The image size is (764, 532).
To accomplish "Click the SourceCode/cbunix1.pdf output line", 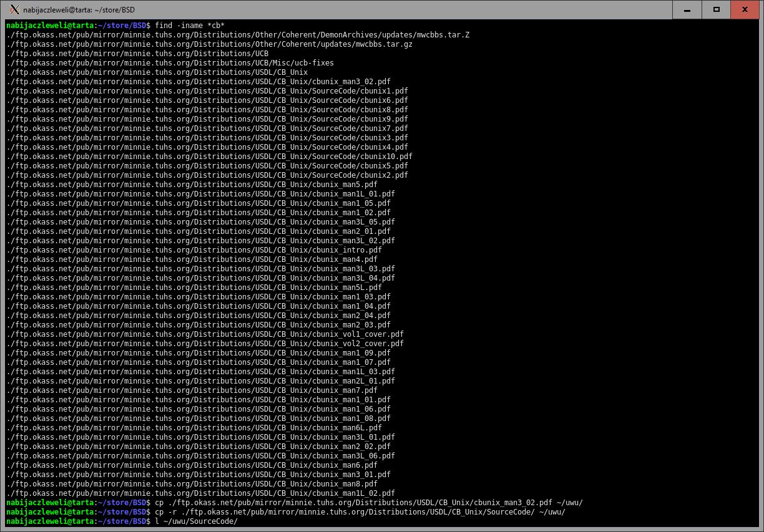I will (x=207, y=91).
